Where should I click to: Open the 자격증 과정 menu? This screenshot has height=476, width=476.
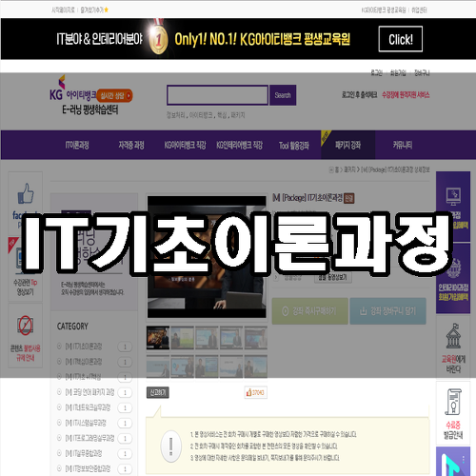[x=131, y=146]
